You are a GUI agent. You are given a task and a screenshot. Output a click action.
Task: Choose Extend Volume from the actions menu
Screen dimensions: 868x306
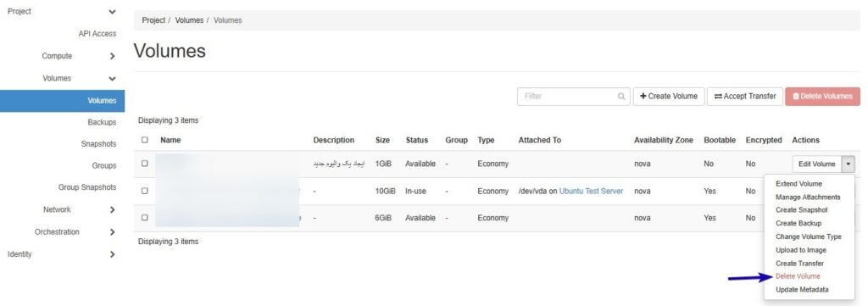(x=798, y=184)
